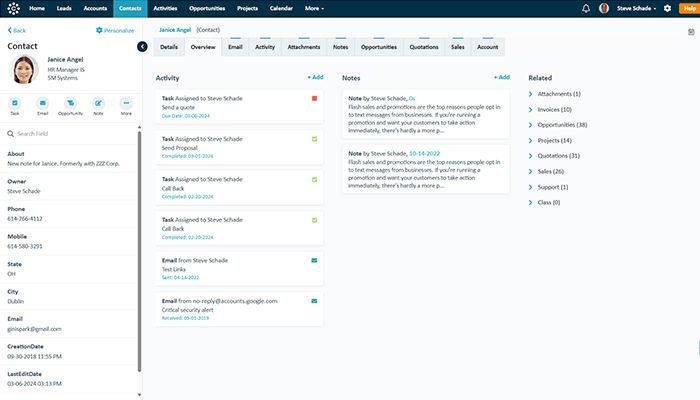Open the More dropdown in the top navigation

coord(314,8)
